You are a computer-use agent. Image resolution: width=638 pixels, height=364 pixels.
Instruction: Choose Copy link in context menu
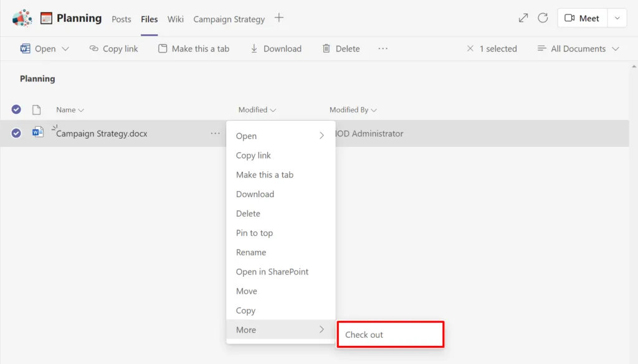click(281, 155)
